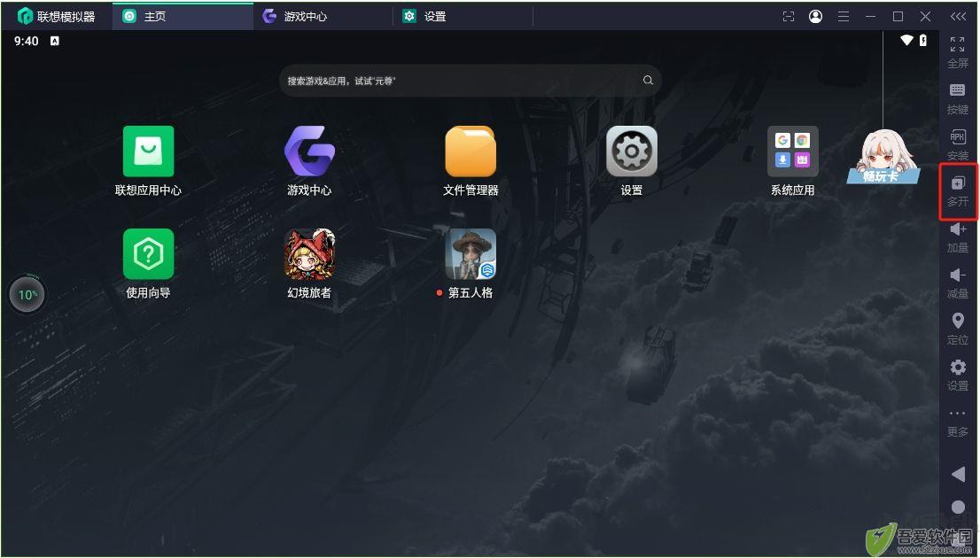Click the magnifier icon in search bar
Viewport: 980px width, 558px height.
(x=648, y=80)
